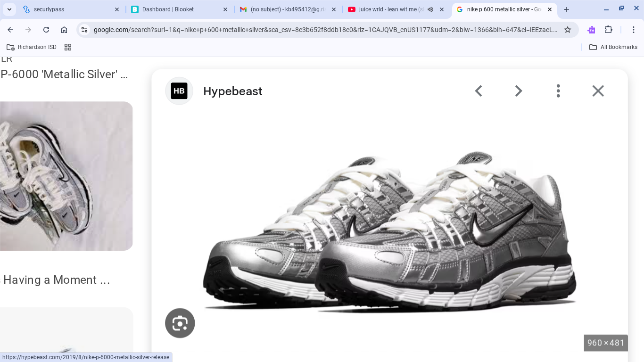Open three-dot options in image panel
644x362 pixels.
558,91
